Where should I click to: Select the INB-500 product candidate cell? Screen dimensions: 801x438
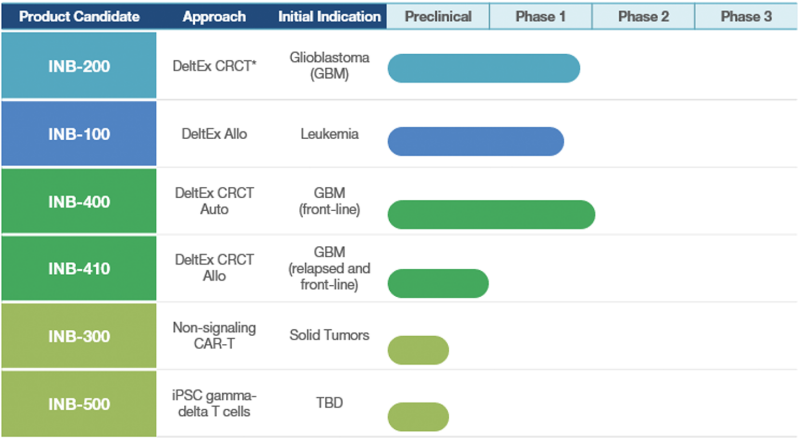(x=79, y=403)
